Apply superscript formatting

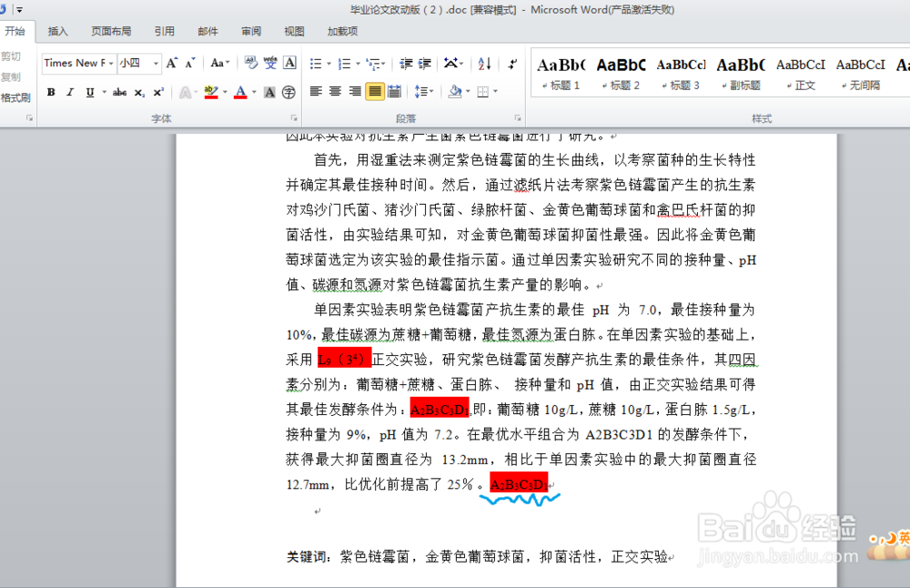pos(157,92)
